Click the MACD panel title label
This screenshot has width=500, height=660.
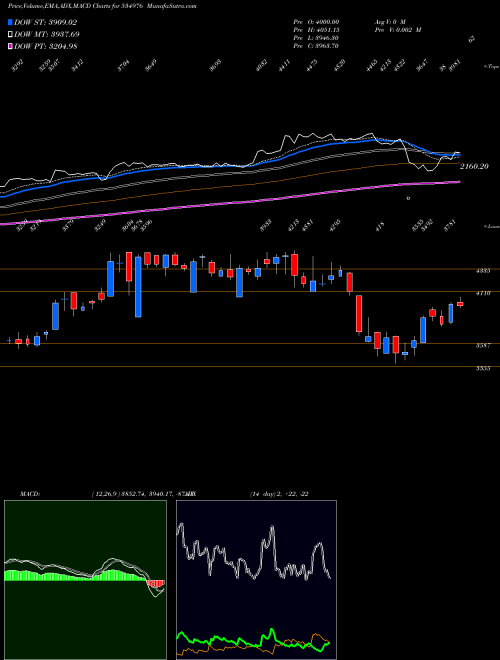[x=29, y=494]
